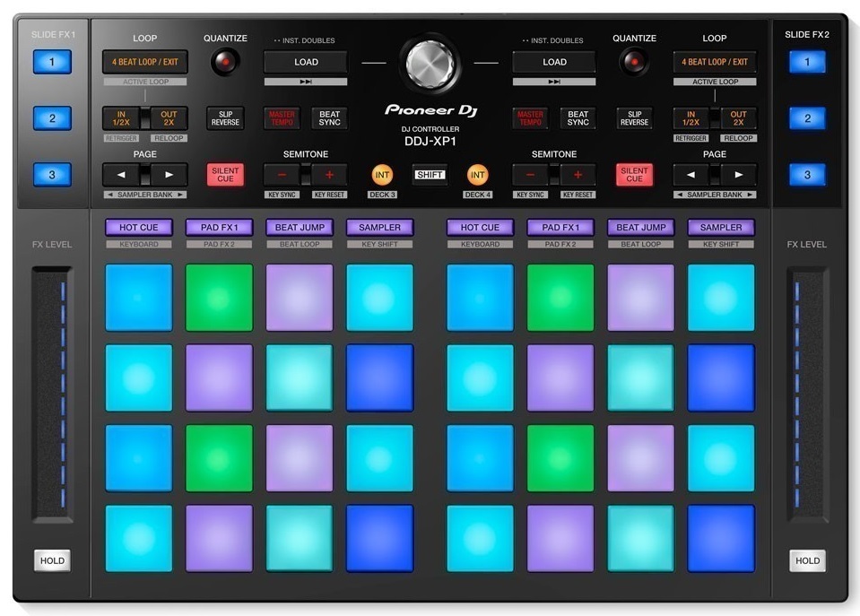
Task: Activate right deck SILENT CUE
Action: tap(635, 175)
